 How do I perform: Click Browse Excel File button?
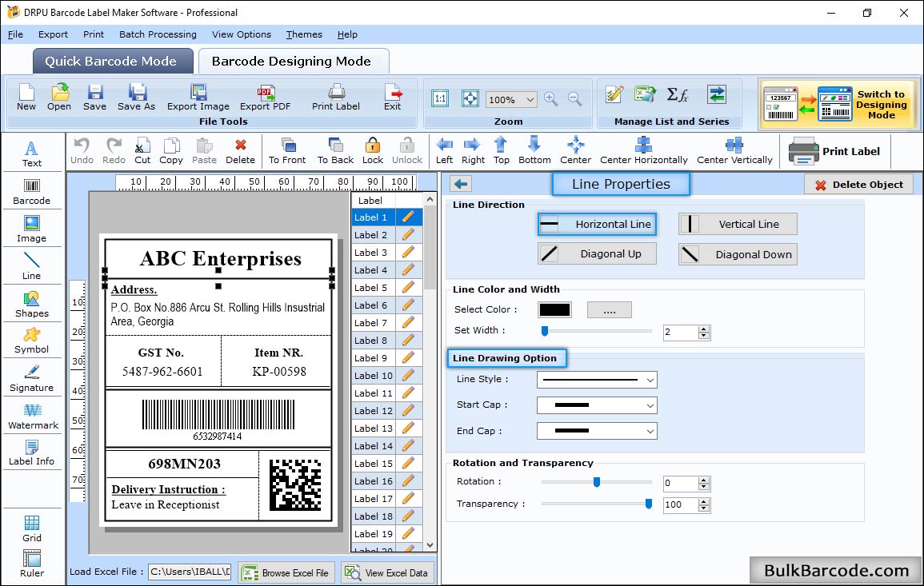pyautogui.click(x=286, y=573)
